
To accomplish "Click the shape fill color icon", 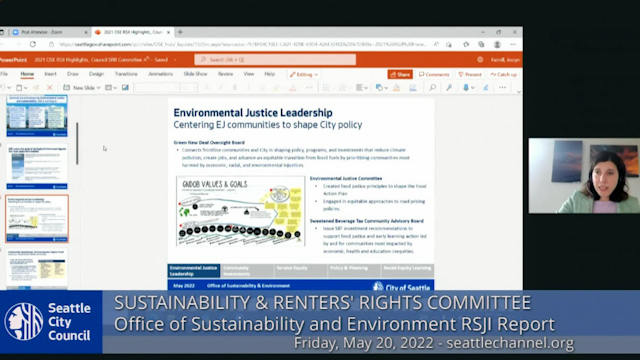I will pos(396,88).
